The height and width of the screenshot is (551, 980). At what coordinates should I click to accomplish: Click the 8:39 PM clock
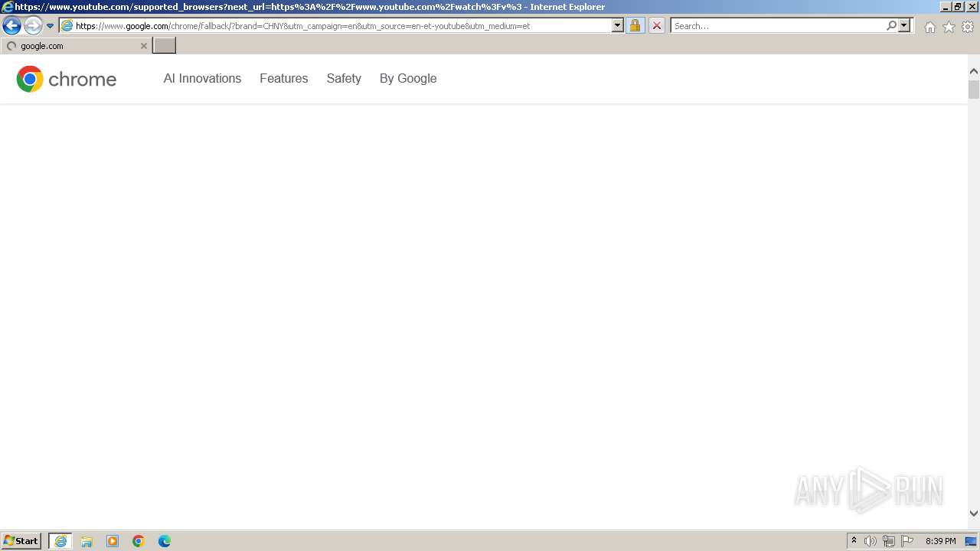[x=941, y=541]
